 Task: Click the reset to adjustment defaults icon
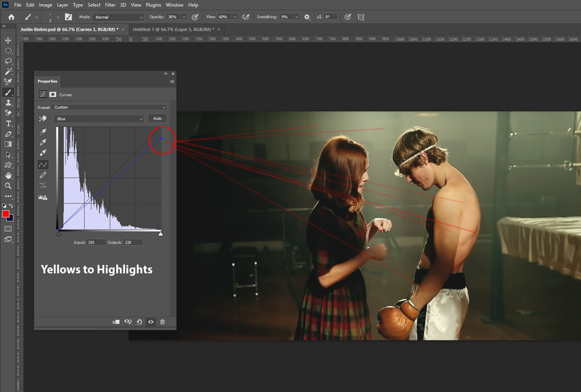[x=139, y=322]
